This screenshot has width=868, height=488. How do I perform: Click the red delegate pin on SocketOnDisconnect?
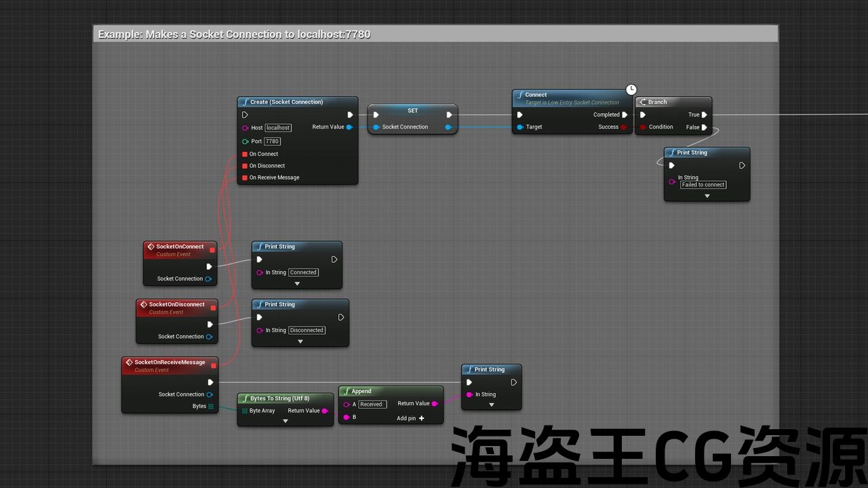tap(213, 308)
